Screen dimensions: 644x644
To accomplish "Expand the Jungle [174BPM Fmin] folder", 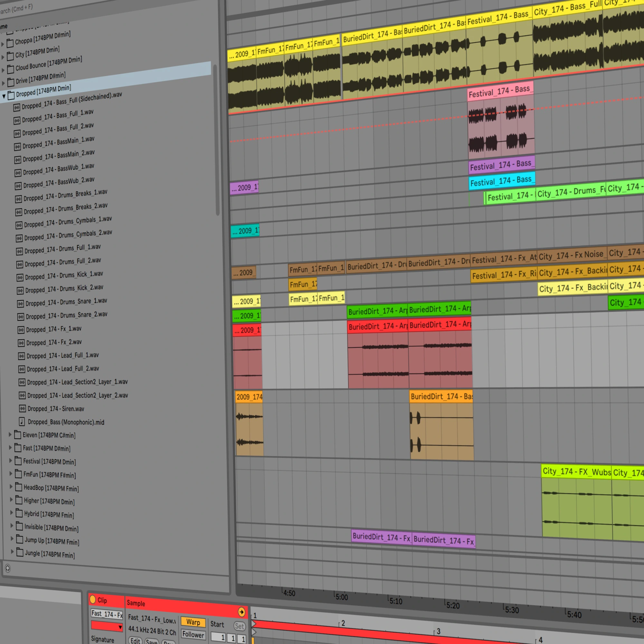I will point(12,552).
